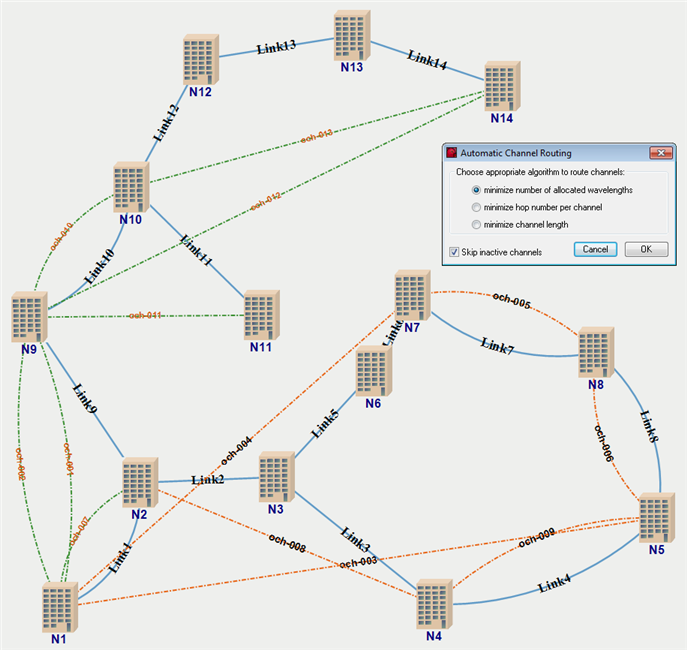Choose minimize number of allocated wavelengths
This screenshot has height=650, width=687.
(x=476, y=190)
